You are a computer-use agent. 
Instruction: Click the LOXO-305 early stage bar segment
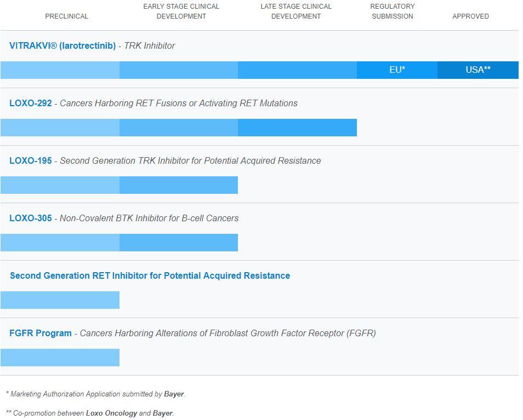[179, 243]
